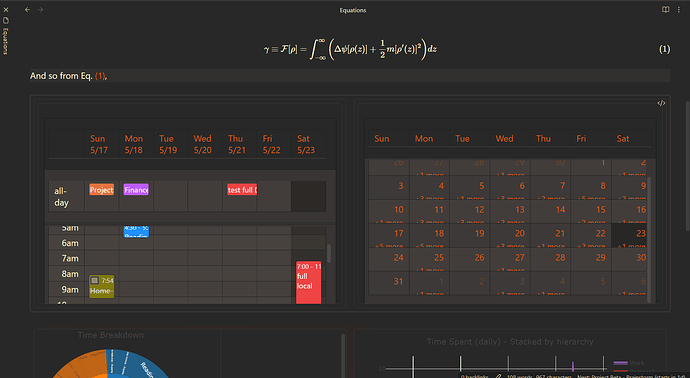Select day 3 in the month calendar
The width and height of the screenshot is (690, 378).
tap(389, 187)
